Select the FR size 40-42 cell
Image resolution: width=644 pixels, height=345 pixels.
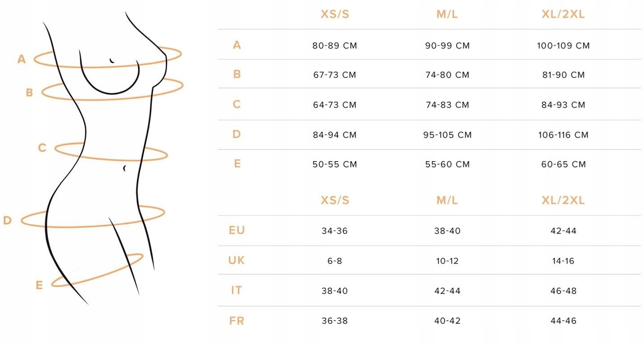click(447, 321)
